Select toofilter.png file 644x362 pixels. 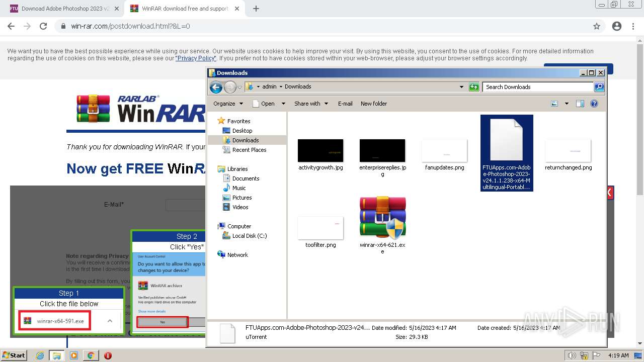point(320,232)
